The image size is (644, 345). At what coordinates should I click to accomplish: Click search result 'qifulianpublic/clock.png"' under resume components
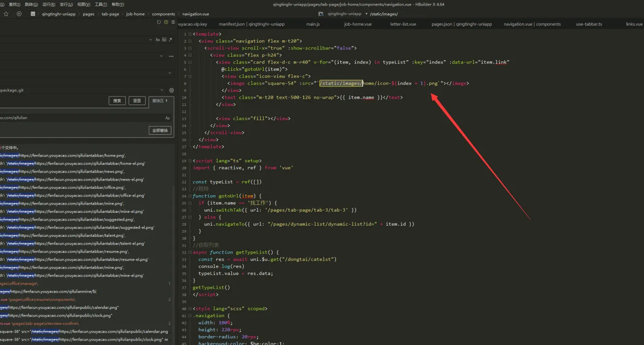point(56,316)
